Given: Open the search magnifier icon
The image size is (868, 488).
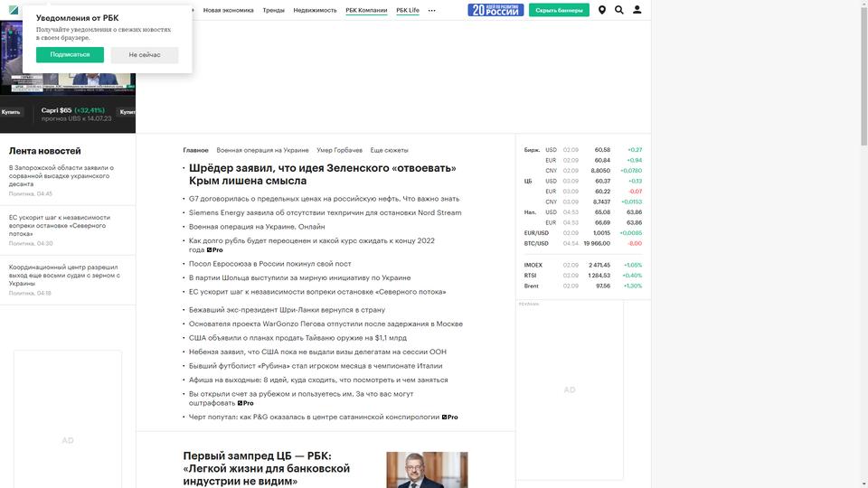Looking at the screenshot, I should pyautogui.click(x=618, y=10).
